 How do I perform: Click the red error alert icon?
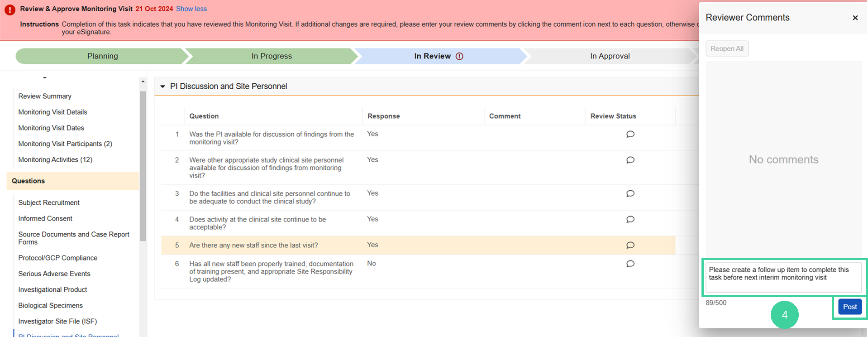10,10
